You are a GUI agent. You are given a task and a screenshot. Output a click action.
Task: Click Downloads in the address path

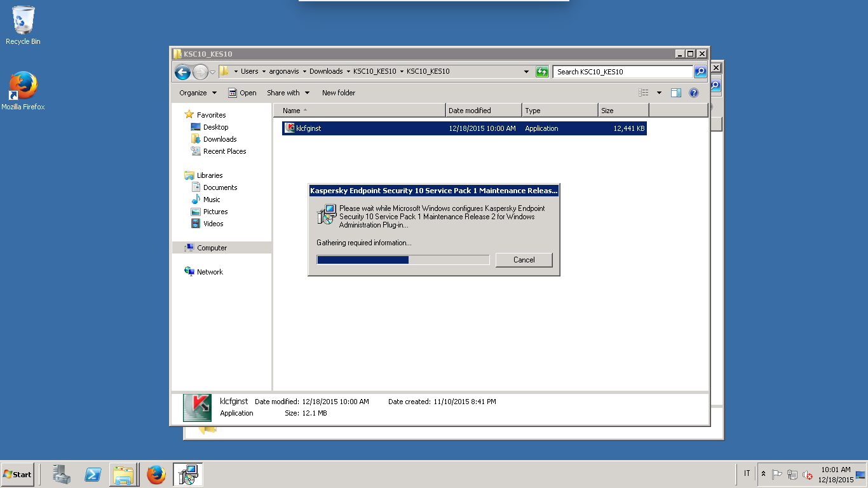point(326,71)
